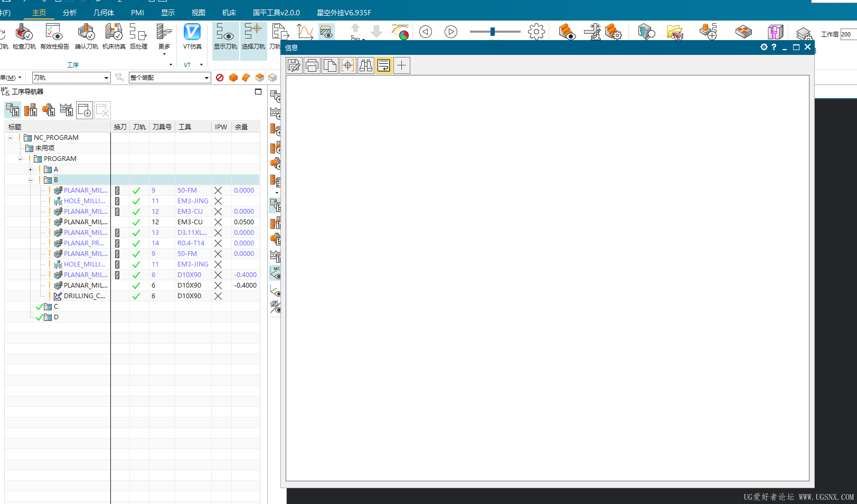Screen dimensions: 857x504
Task: Open the 分析 ribbon tab
Action: pyautogui.click(x=70, y=13)
